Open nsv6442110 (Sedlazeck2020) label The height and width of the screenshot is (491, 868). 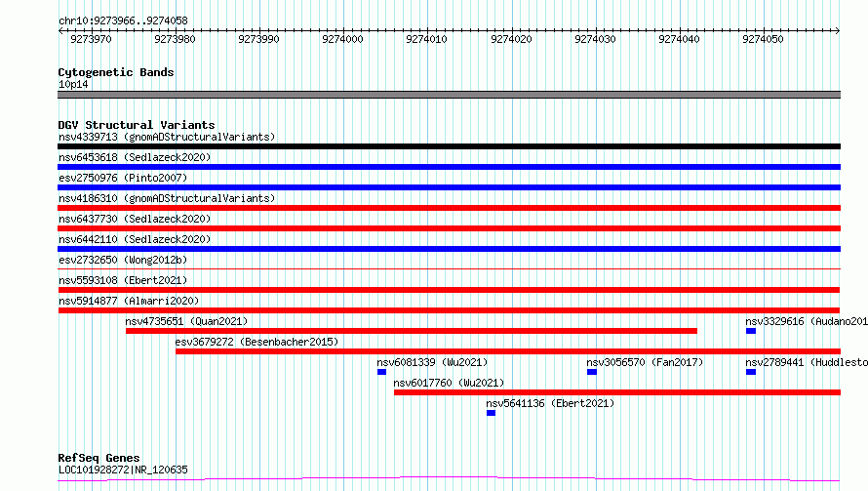pos(135,239)
